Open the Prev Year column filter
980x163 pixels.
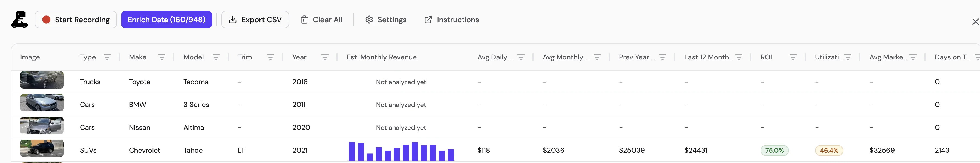tap(663, 57)
